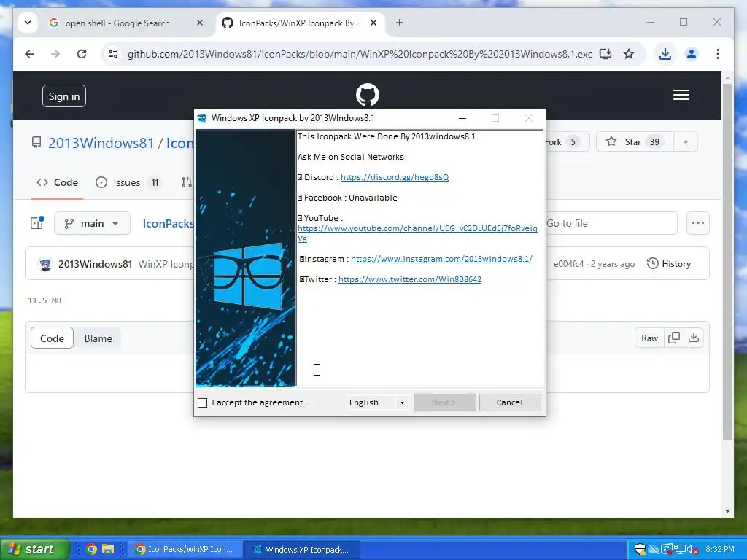Image resolution: width=747 pixels, height=560 pixels.
Task: Click the GitHub Octocat logo
Action: [x=368, y=95]
